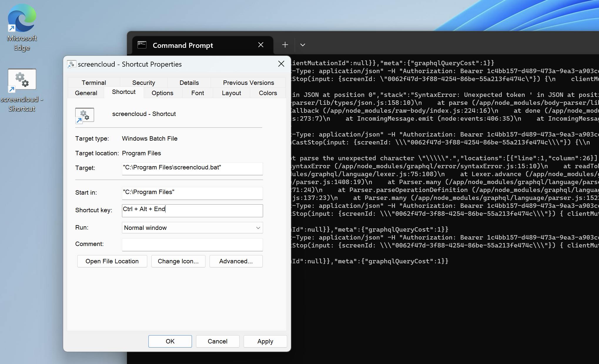Click the Target path field
The image size is (599, 364).
(192, 168)
